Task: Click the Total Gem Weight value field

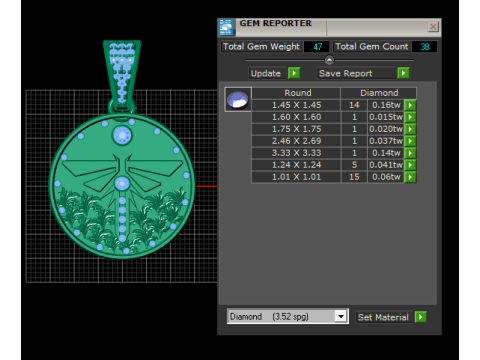Action: (316, 47)
